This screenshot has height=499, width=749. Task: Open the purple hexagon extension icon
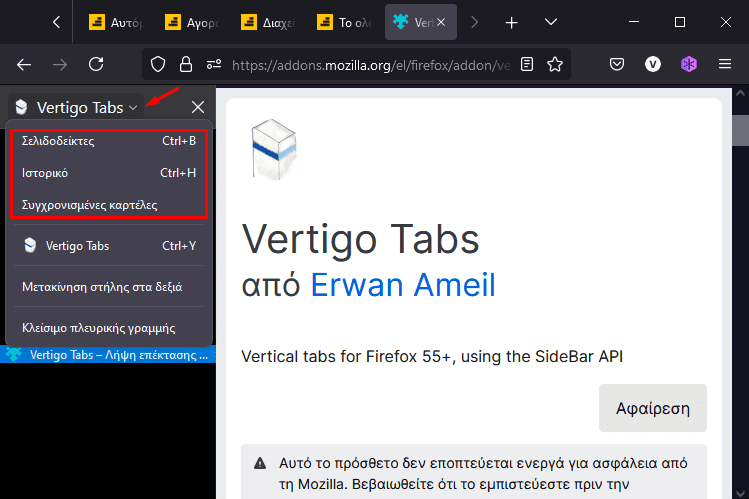689,64
